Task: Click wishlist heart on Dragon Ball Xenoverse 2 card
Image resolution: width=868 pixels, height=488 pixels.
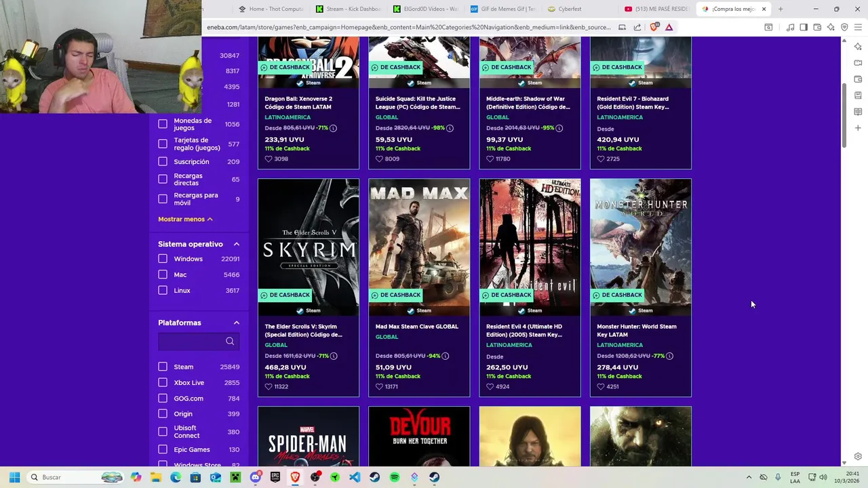Action: coord(269,159)
